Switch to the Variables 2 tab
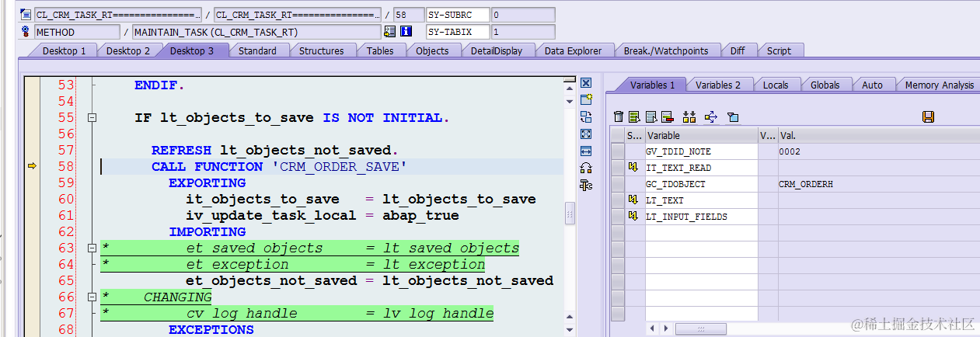980x337 pixels. pos(717,85)
